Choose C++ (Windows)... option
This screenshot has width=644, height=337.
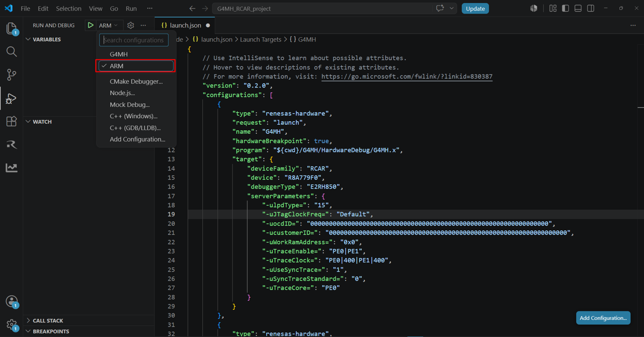click(136, 116)
